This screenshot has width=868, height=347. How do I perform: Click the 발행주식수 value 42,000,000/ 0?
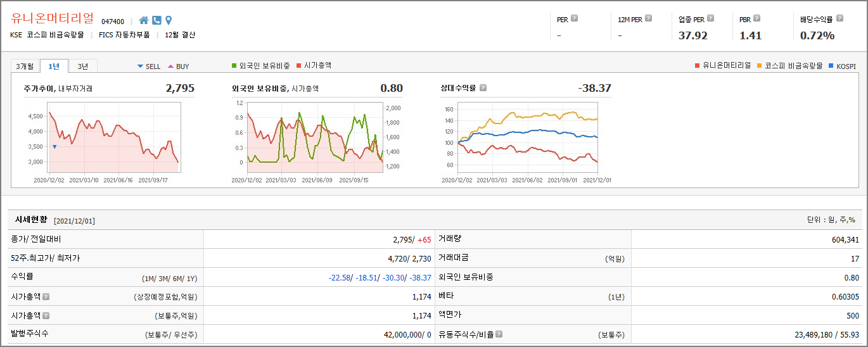tap(407, 334)
